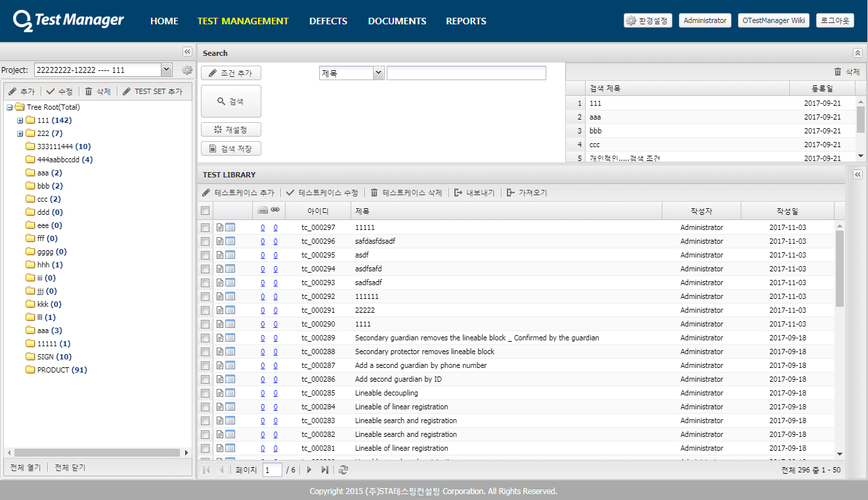Open the DEFECTS menu
The width and height of the screenshot is (868, 500).
(328, 21)
